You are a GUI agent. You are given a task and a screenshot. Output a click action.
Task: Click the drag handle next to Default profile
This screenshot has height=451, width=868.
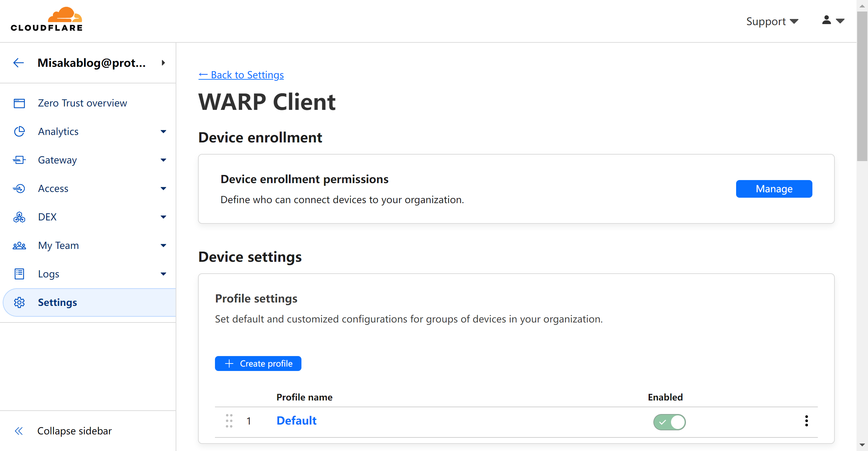[229, 420]
